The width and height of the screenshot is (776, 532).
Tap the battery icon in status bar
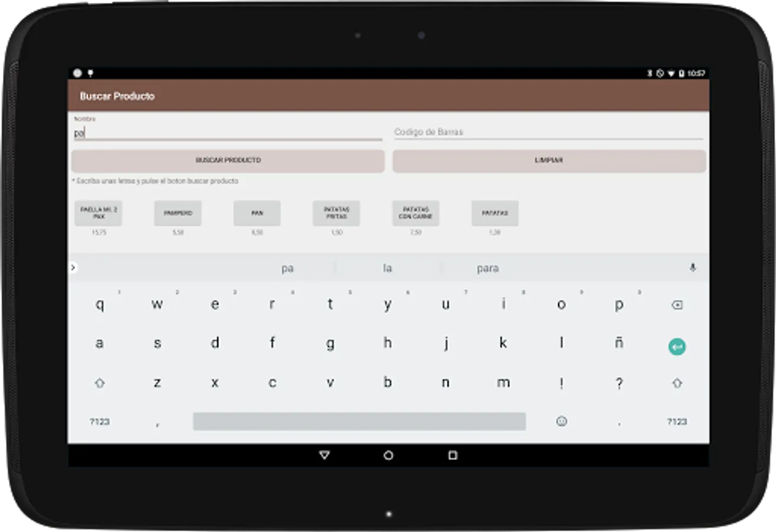681,73
